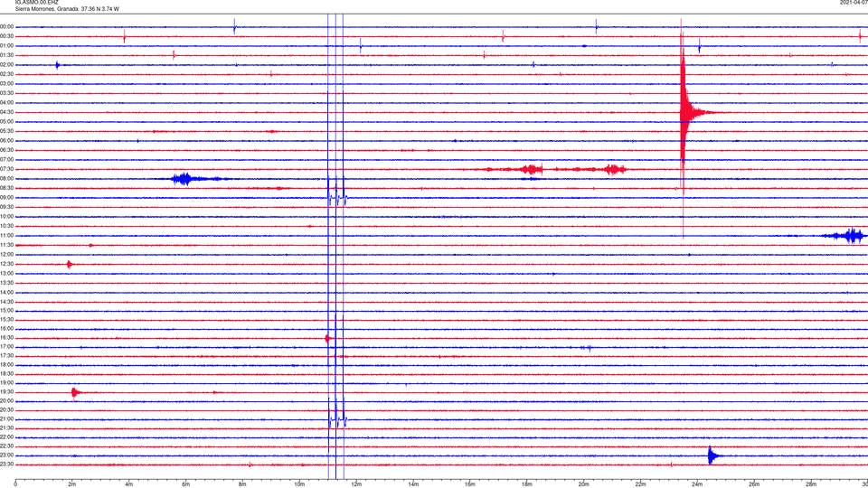The width and height of the screenshot is (868, 488).
Task: Select the 02:30 trace time label
Action: [7, 74]
